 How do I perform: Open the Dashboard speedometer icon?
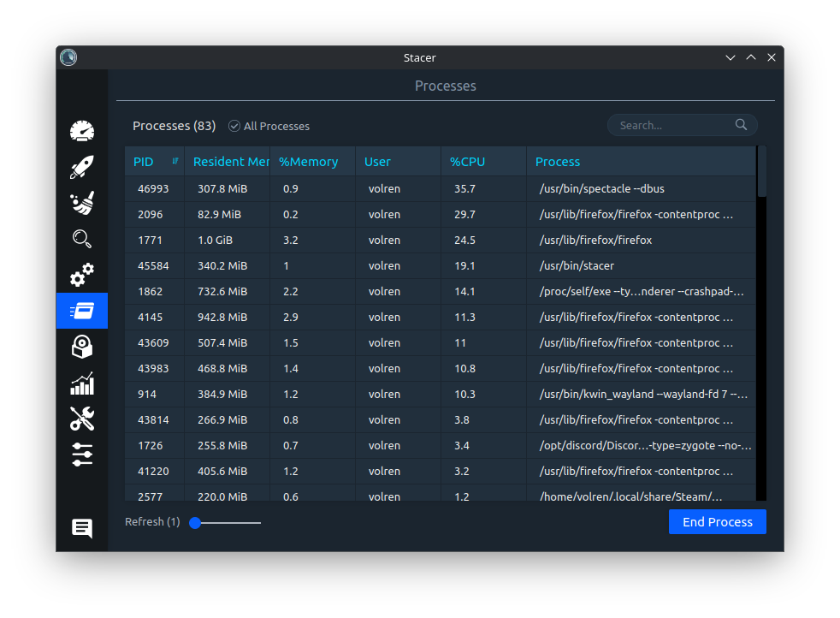coord(82,131)
